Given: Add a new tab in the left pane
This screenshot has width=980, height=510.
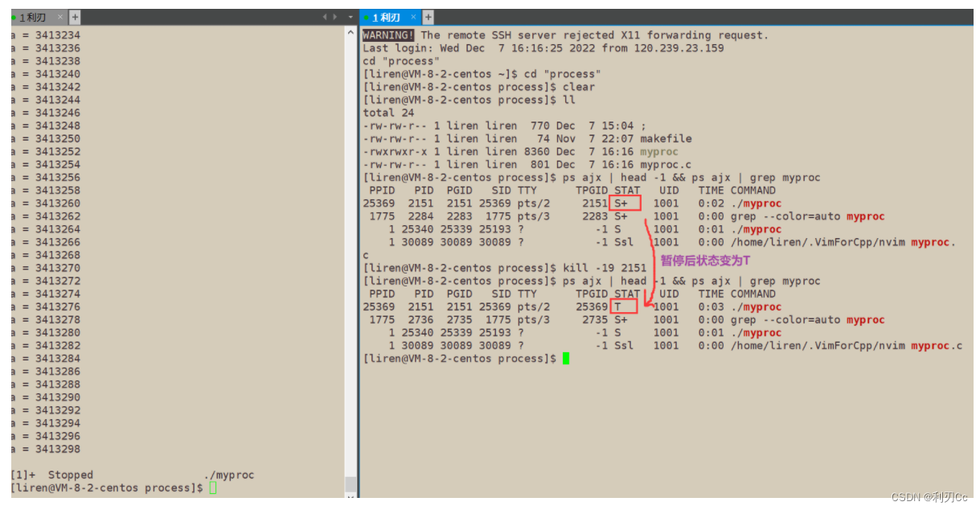Looking at the screenshot, I should click(x=75, y=17).
